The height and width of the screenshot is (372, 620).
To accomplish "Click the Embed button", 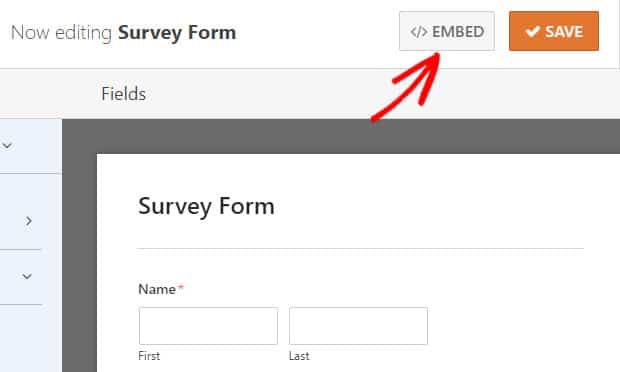I will [x=446, y=31].
